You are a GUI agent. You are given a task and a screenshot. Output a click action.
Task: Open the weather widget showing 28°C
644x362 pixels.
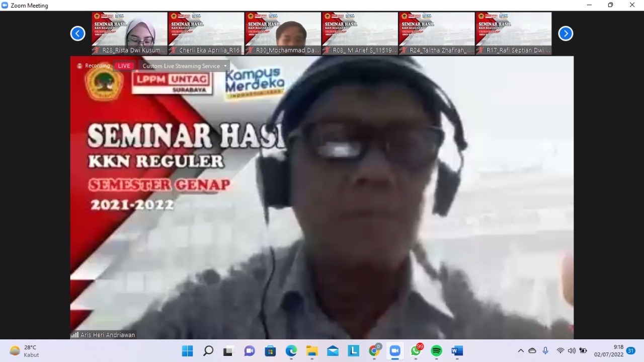pos(24,351)
